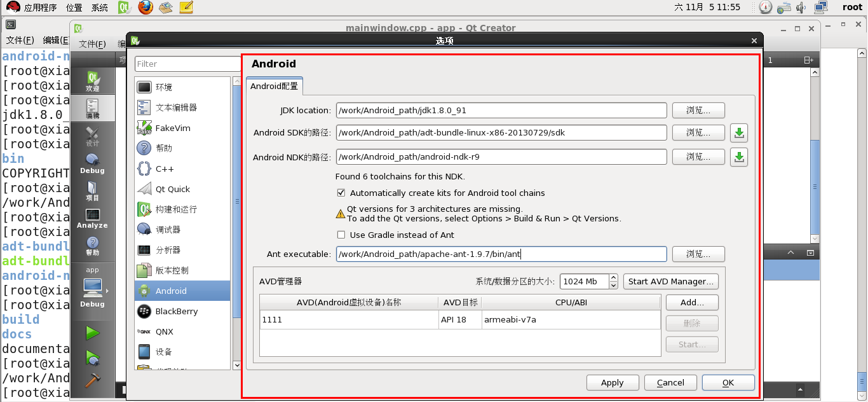Select the BlackBerry category
This screenshot has width=868, height=402.
point(183,311)
